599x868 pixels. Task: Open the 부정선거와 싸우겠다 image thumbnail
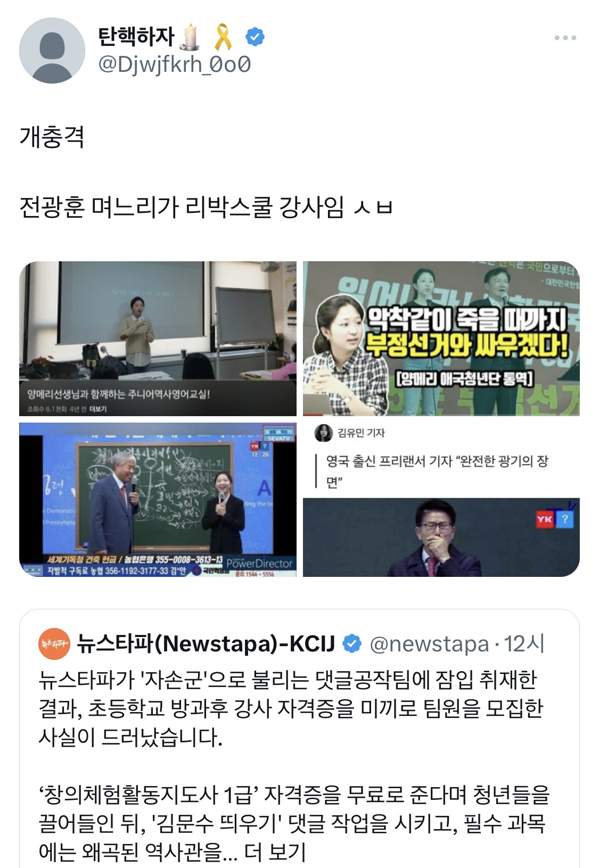(x=441, y=338)
